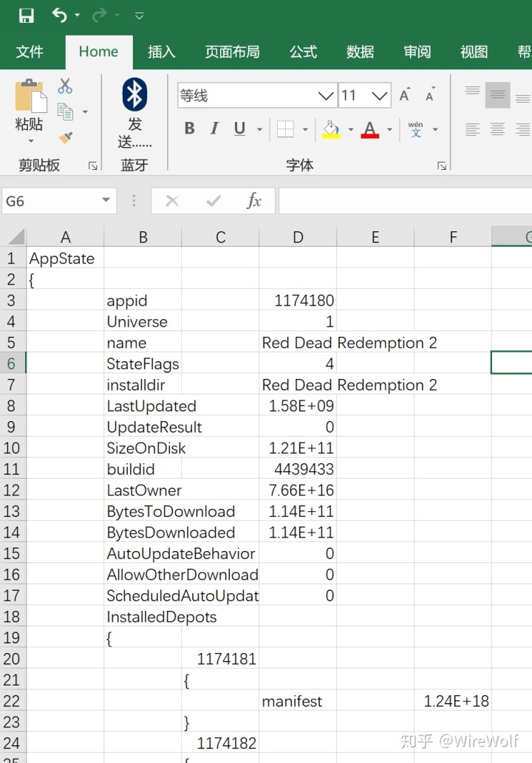Viewport: 532px width, 763px height.
Task: Click the Copy icon
Action: tap(65, 112)
